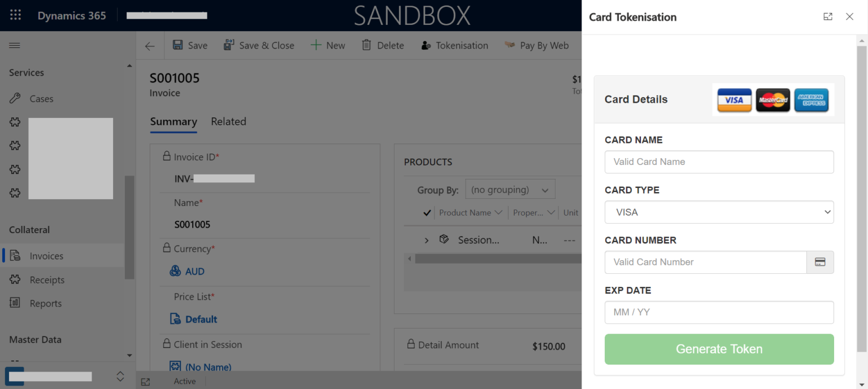Expand the Session product row
Screen dimensions: 868x389
click(427, 241)
